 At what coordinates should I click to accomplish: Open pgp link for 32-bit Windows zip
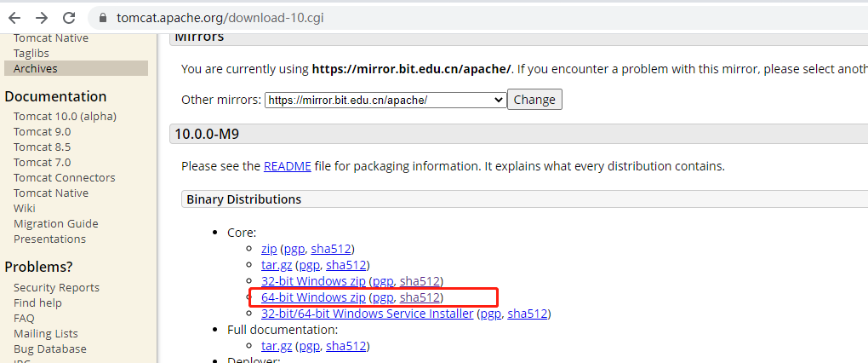(383, 282)
